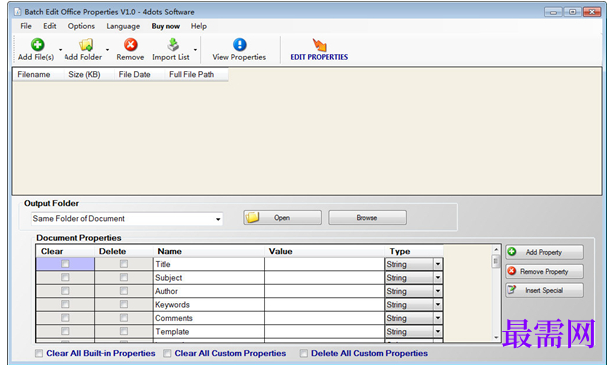Open the Type dropdown for Author row

pos(438,291)
